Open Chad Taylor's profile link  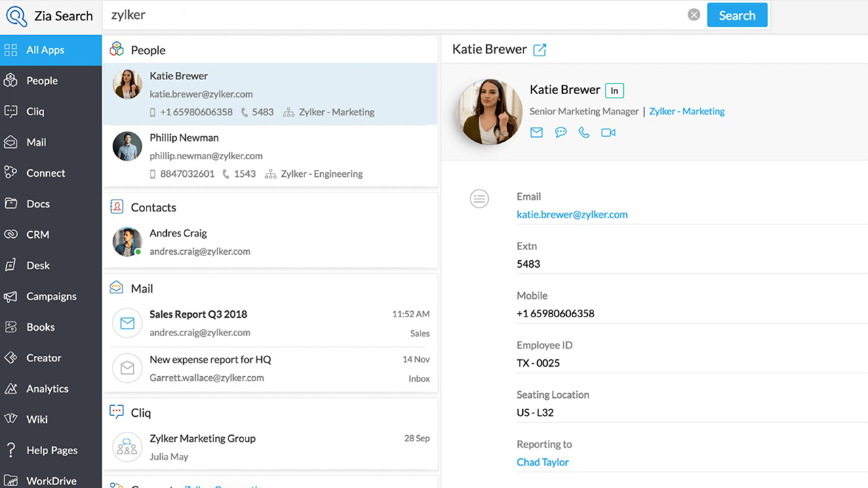pyautogui.click(x=542, y=462)
